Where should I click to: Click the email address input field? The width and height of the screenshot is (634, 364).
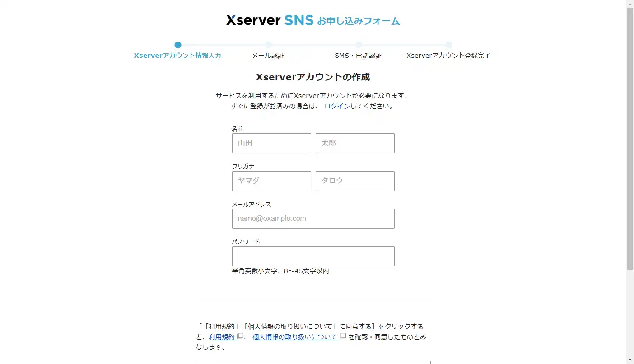(313, 219)
